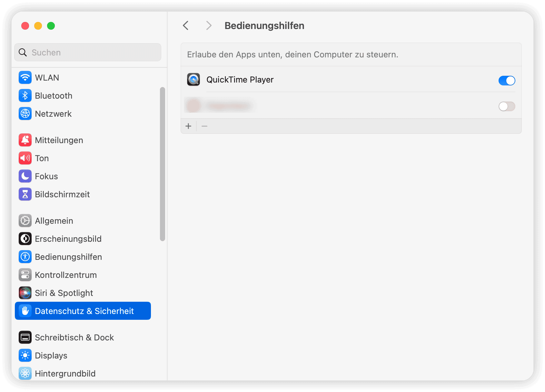Click the Siri & Spotlight icon
This screenshot has height=392, width=545.
(x=25, y=293)
